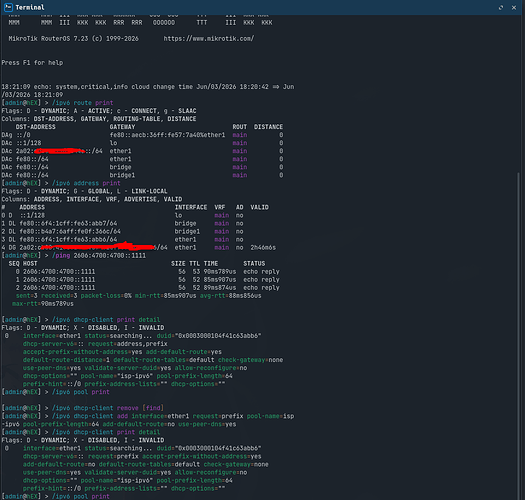Click the 'Press F1 for help' line
This screenshot has width=525, height=500.
[x=32, y=63]
